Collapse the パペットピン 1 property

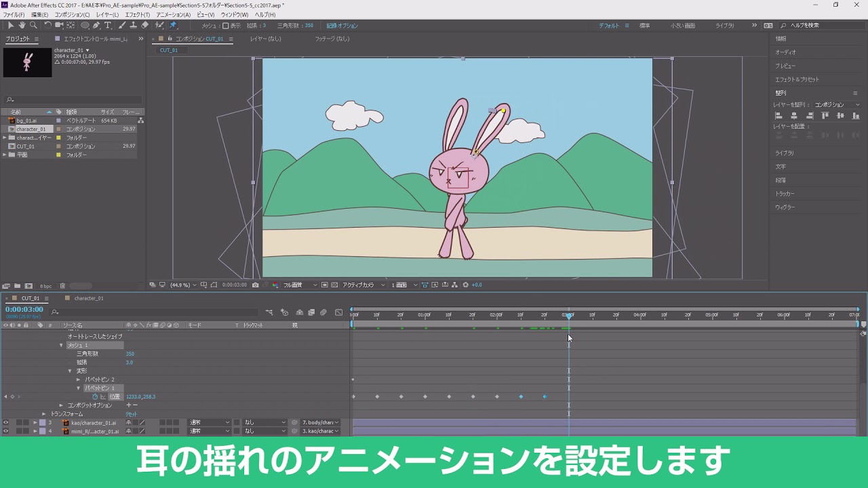79,388
